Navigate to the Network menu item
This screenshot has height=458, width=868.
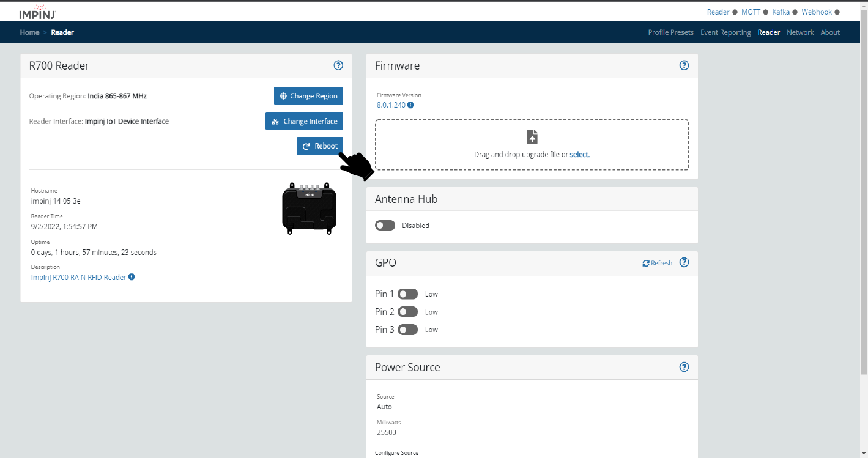(x=800, y=32)
